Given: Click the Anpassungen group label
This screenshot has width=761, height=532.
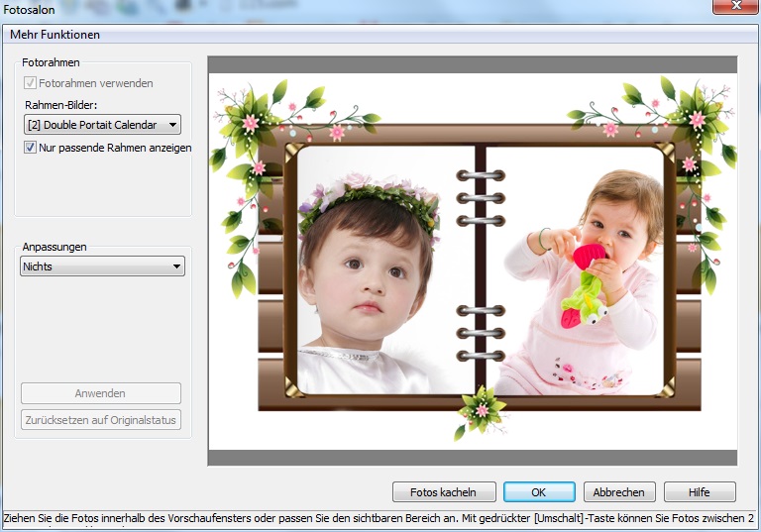Looking at the screenshot, I should [54, 247].
